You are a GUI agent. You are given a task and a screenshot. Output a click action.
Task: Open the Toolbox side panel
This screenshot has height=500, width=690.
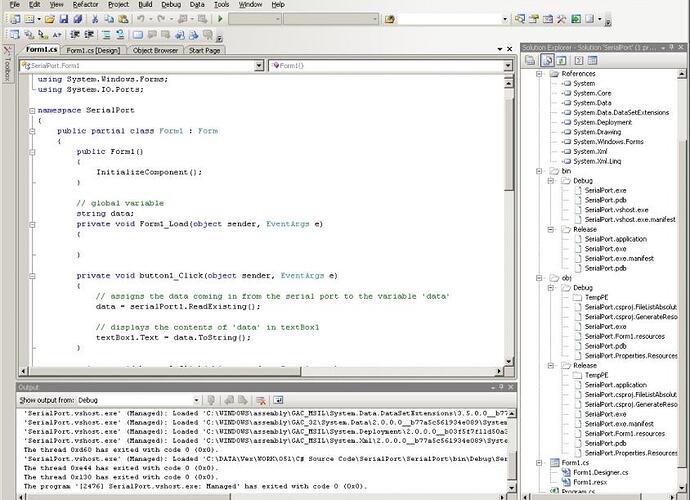[7, 63]
